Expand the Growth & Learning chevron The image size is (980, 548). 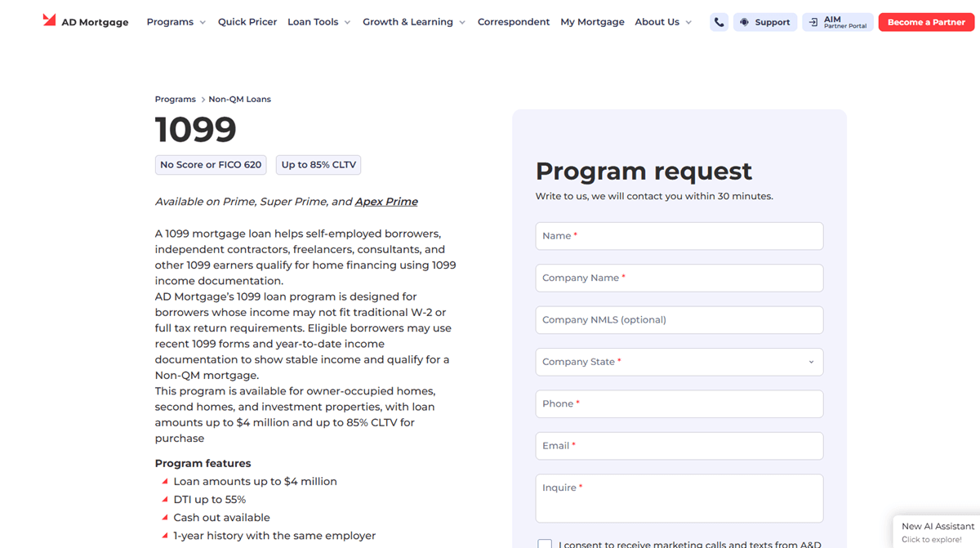(x=462, y=23)
